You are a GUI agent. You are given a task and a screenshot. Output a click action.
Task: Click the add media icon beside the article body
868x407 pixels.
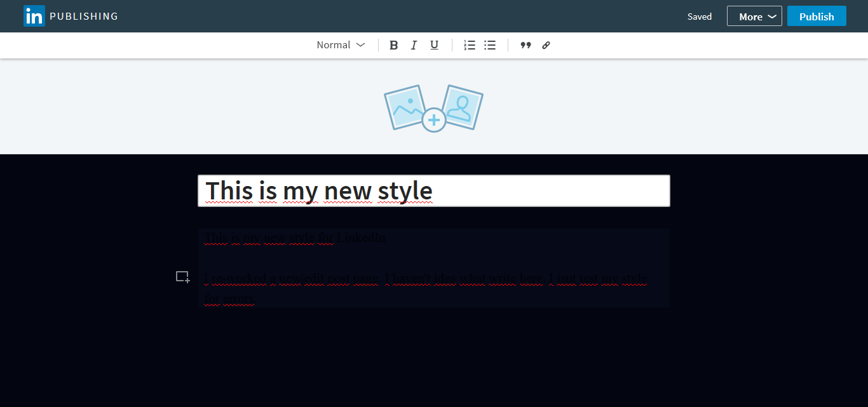183,277
